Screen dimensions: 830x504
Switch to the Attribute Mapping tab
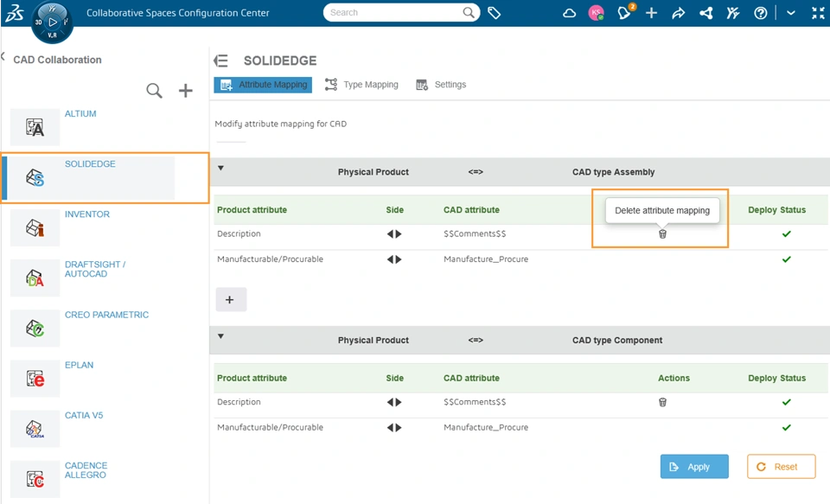click(263, 85)
